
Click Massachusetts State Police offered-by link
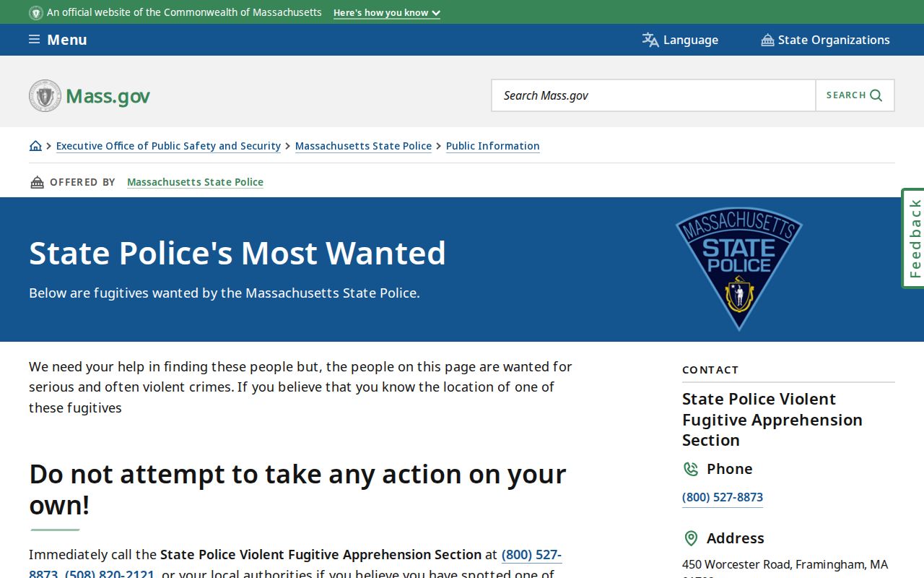pyautogui.click(x=195, y=182)
